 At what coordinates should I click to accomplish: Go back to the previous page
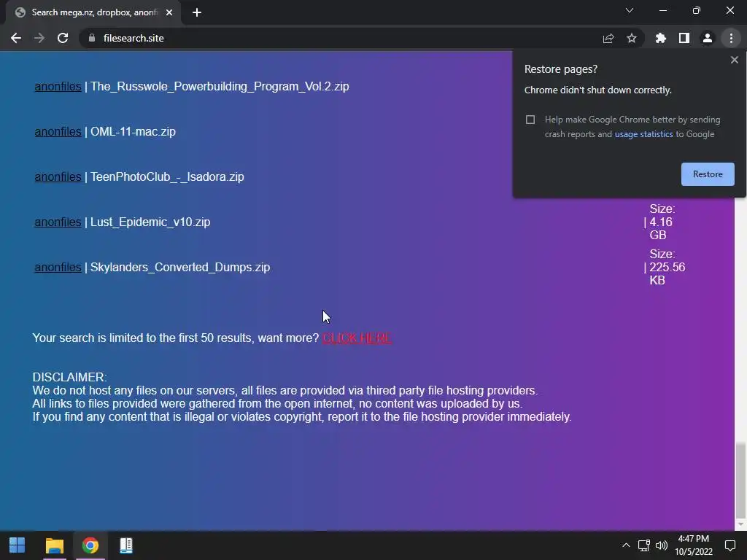[16, 38]
